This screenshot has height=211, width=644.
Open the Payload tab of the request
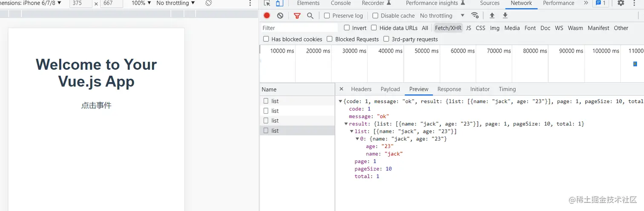(x=390, y=89)
